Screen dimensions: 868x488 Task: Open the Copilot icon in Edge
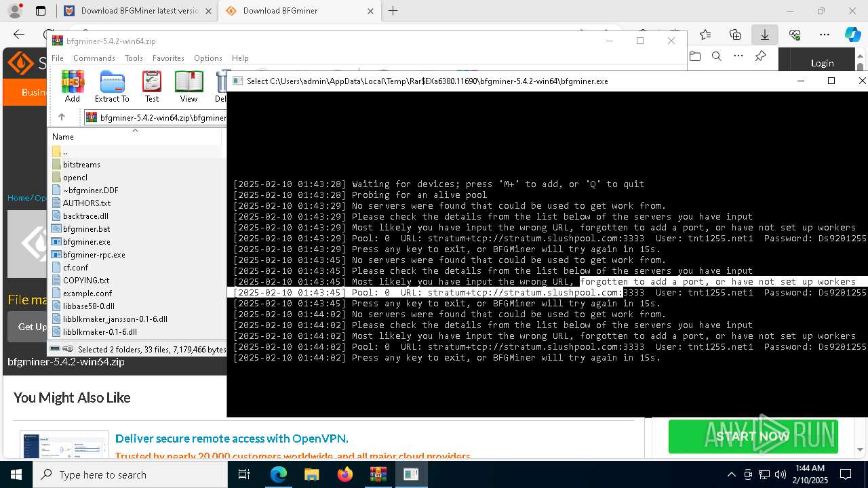tap(852, 35)
